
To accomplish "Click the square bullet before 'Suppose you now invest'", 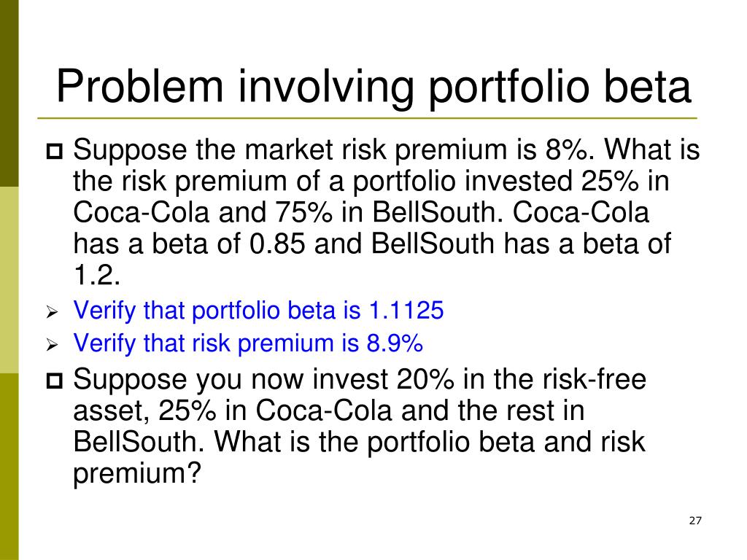I will click(54, 381).
